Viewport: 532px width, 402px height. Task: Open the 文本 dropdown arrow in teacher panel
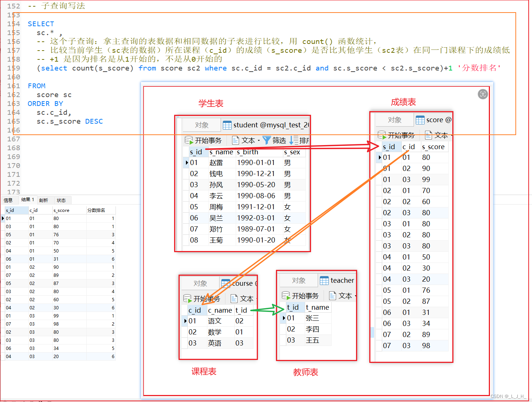click(x=356, y=296)
